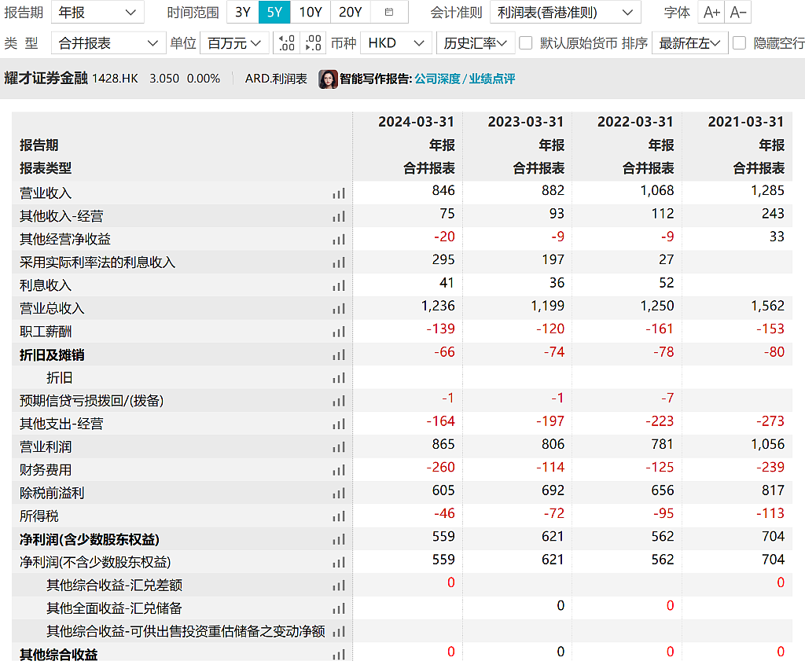805x672 pixels.
Task: Open chart icon for 除税前溢利 row
Action: pos(338,494)
